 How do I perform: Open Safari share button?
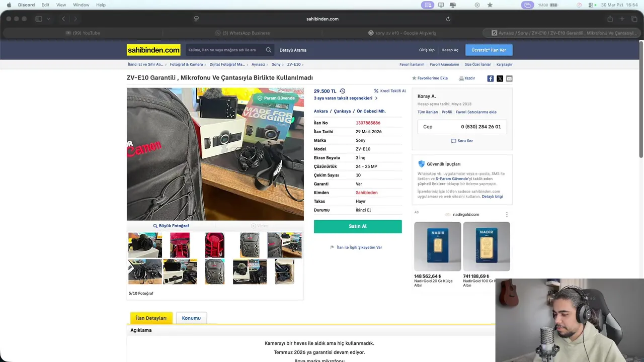pyautogui.click(x=610, y=19)
